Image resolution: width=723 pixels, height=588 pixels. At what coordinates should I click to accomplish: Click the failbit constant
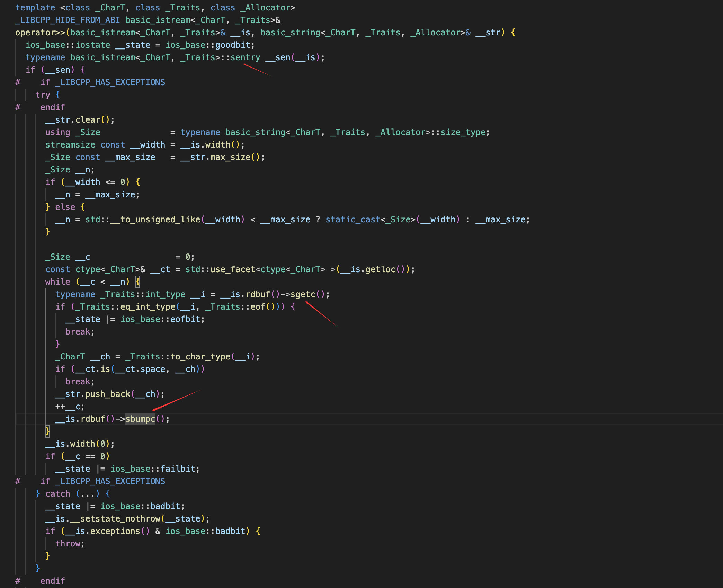click(x=178, y=469)
